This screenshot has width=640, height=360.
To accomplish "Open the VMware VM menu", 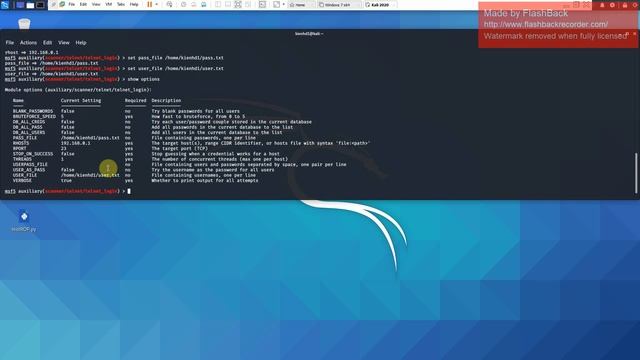I will (109, 4).
